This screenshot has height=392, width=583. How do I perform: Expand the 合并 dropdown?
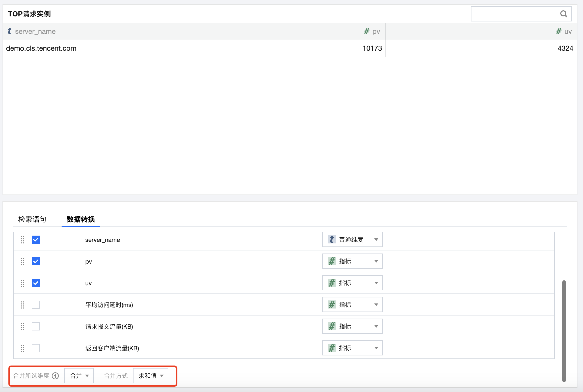[x=79, y=376]
